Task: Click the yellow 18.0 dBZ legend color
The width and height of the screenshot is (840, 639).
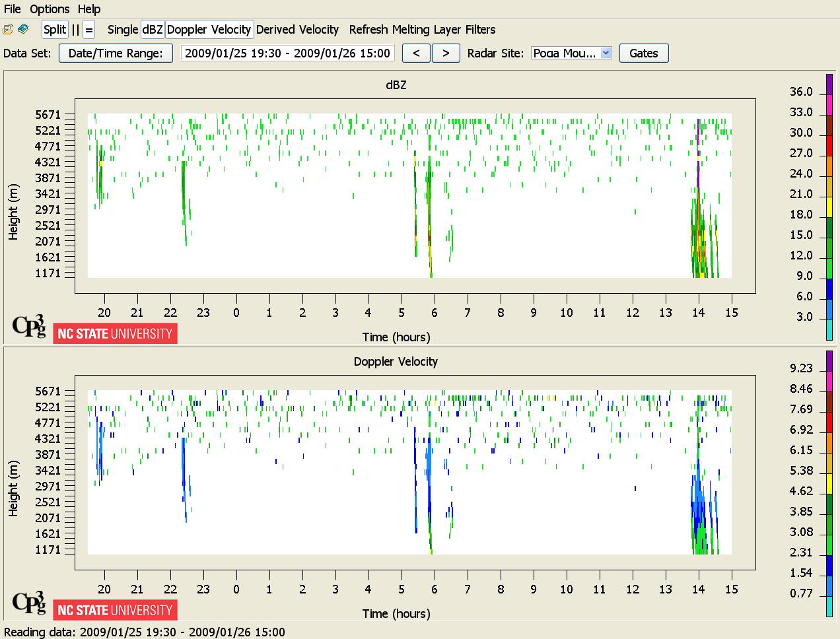Action: (x=829, y=207)
